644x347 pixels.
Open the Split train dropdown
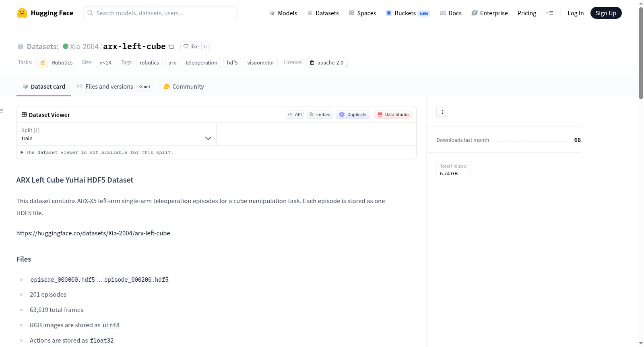coord(116,134)
